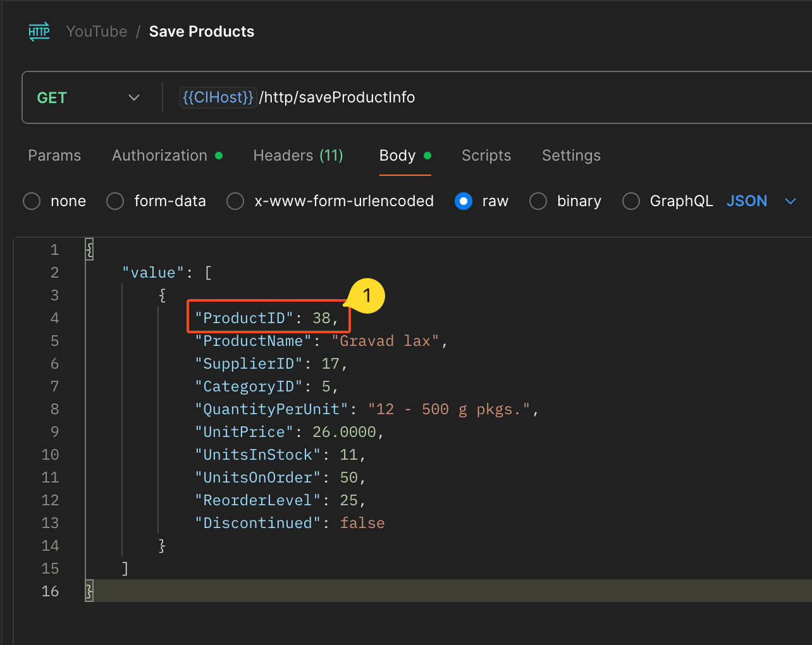812x645 pixels.
Task: Click the Authorization tab green indicator
Action: 218,155
